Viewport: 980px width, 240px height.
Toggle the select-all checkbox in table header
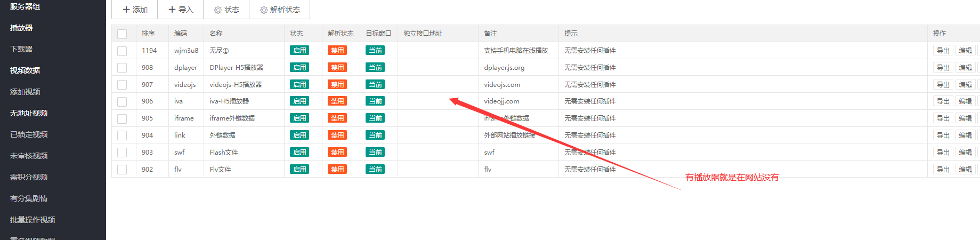(122, 34)
